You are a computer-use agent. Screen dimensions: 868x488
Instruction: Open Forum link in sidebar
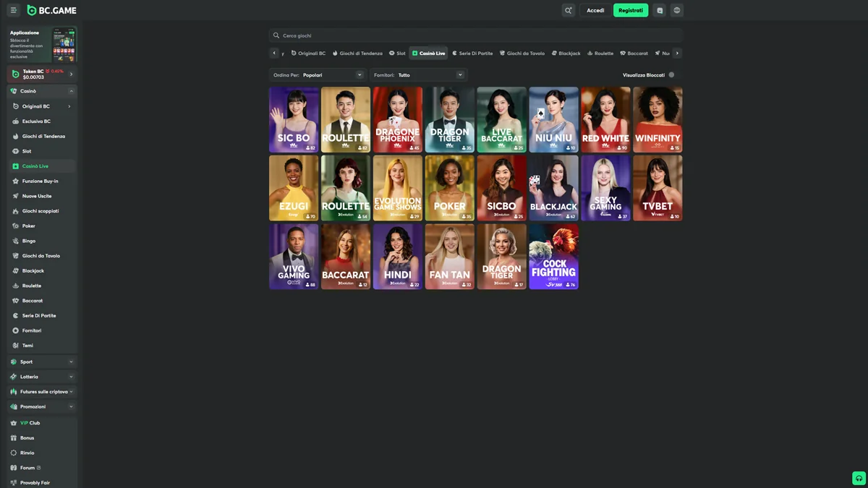click(27, 468)
